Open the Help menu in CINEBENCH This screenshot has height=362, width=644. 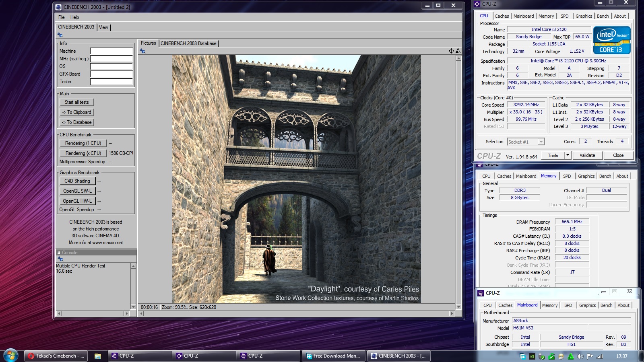point(74,17)
